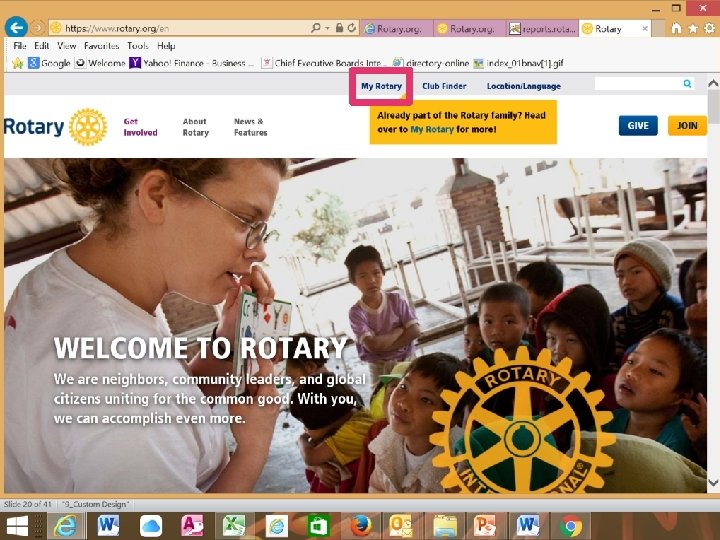Screen dimensions: 720x540
Task: Open the News & Features navigation item
Action: tap(250, 127)
